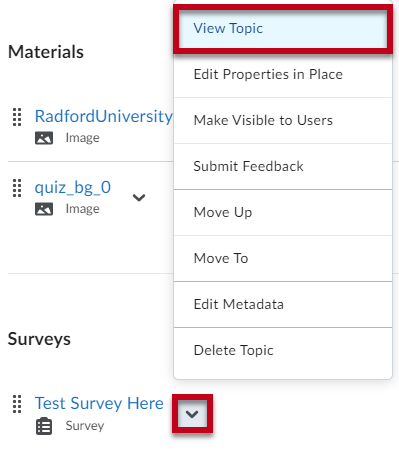Expand the quiz_bg_0 actions chevron
This screenshot has height=459, width=399.
click(x=139, y=198)
